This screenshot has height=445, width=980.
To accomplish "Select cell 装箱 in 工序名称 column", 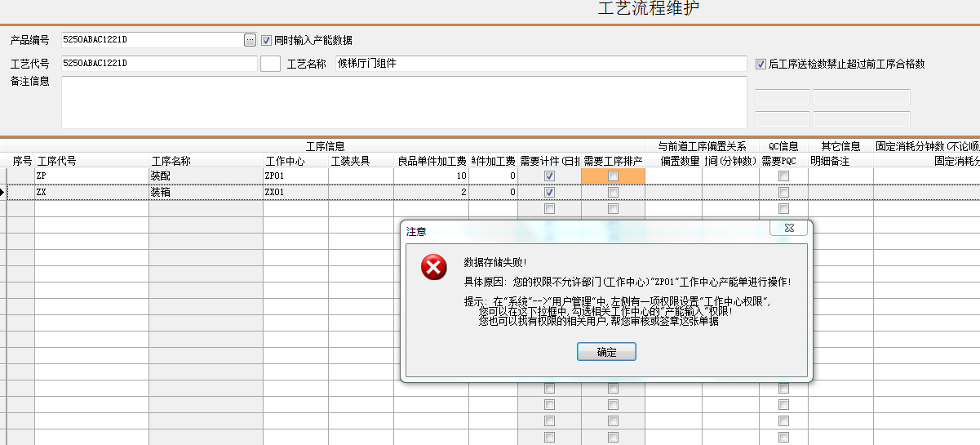I will pyautogui.click(x=206, y=193).
